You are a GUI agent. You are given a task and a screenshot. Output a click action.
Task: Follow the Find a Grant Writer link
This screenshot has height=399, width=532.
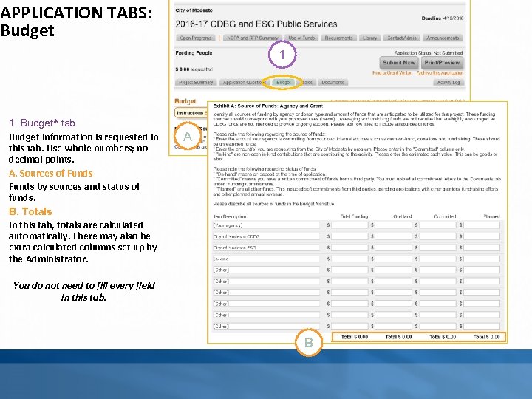pyautogui.click(x=392, y=72)
